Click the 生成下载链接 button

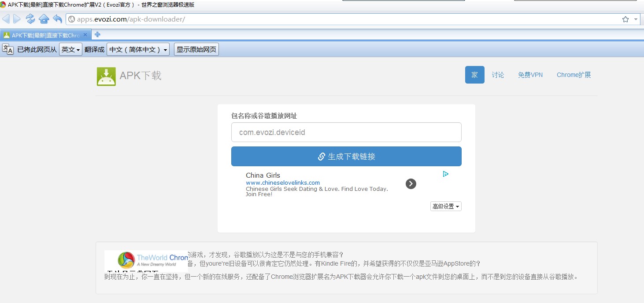[346, 157]
